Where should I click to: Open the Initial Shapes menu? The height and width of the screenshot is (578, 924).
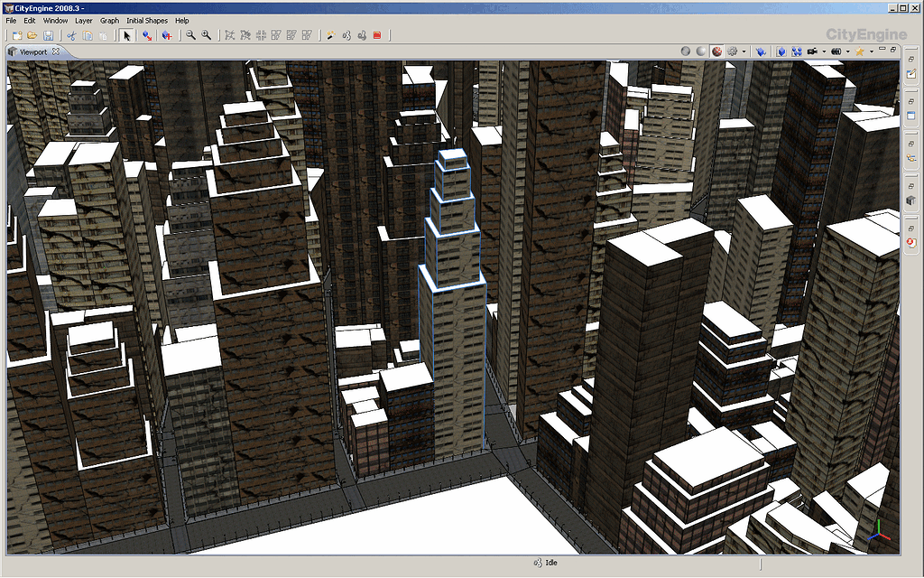(x=146, y=20)
